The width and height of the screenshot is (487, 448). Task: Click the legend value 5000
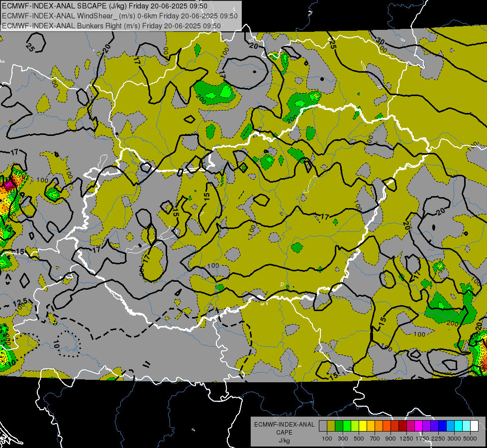tap(470, 439)
